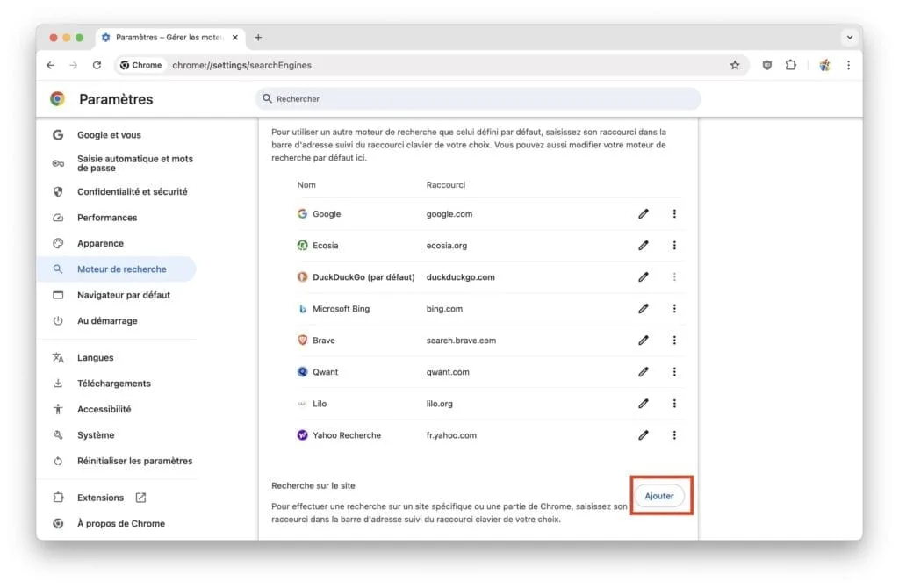Click the Ajouter button
Viewport: 899px width, 588px height.
[659, 495]
